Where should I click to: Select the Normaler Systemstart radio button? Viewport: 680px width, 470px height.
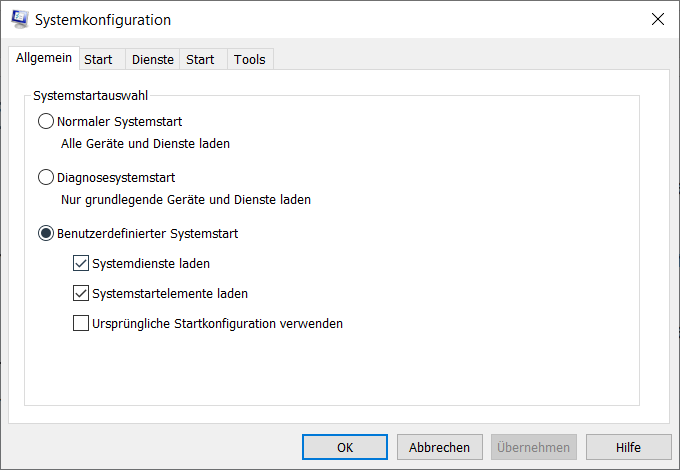pyautogui.click(x=46, y=121)
